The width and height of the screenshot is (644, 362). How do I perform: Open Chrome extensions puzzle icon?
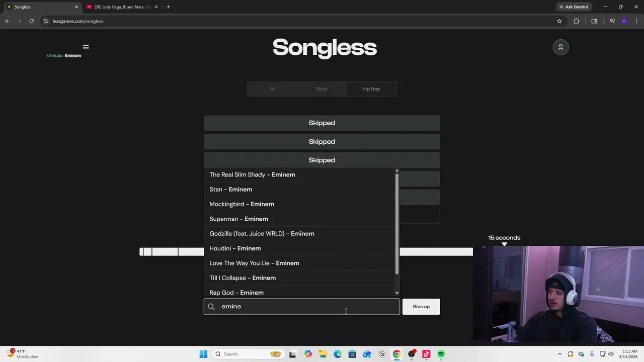point(576,21)
